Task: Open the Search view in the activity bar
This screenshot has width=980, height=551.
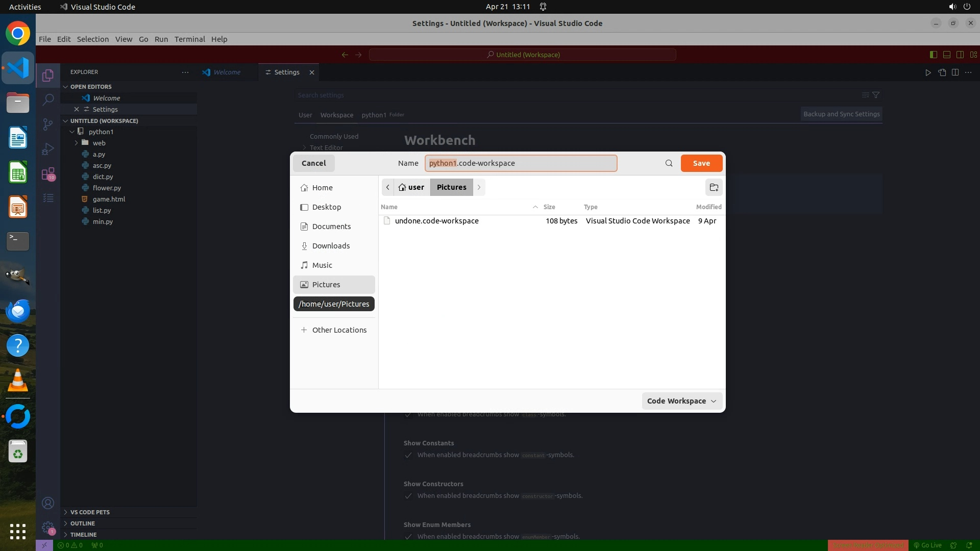Action: (x=48, y=99)
